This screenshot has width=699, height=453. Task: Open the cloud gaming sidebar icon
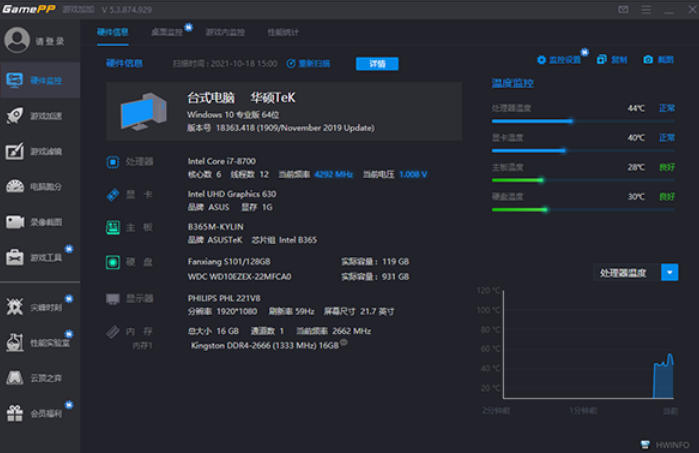(x=15, y=378)
